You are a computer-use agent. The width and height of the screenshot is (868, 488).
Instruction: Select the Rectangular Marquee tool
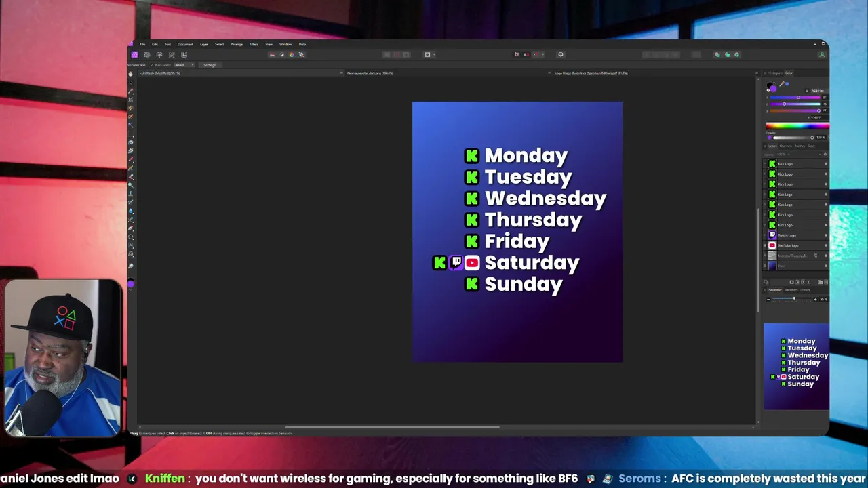point(130,134)
